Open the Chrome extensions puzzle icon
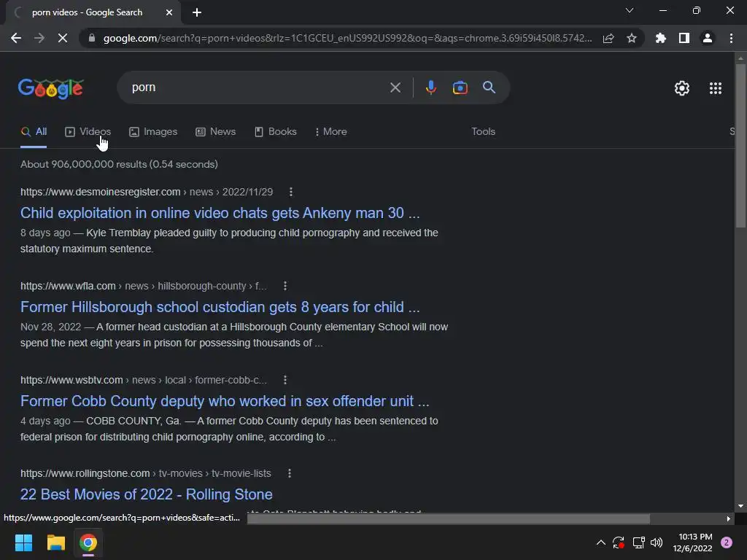Image resolution: width=747 pixels, height=560 pixels. click(661, 38)
